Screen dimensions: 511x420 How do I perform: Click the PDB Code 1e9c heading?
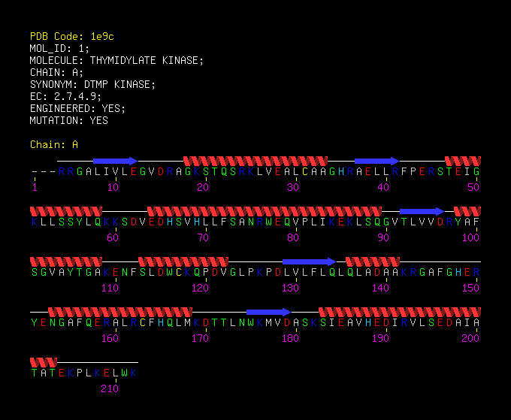72,36
